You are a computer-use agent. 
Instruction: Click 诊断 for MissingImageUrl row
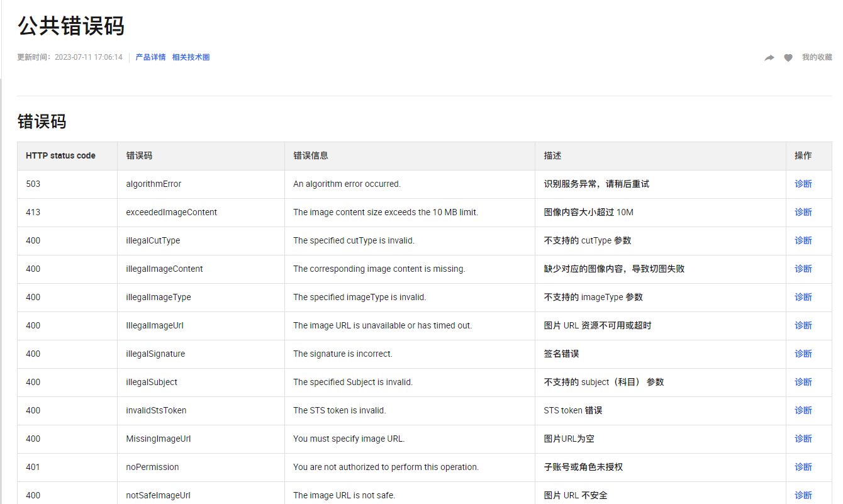(x=803, y=439)
